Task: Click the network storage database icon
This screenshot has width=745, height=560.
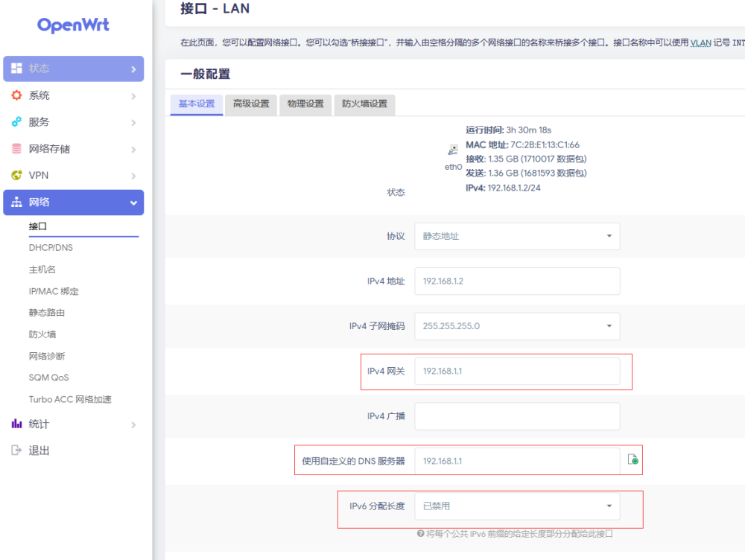Action: coord(16,149)
